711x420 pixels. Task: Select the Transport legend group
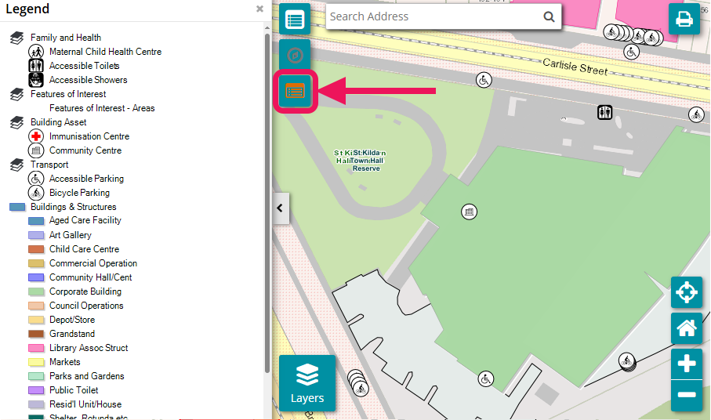pyautogui.click(x=49, y=165)
